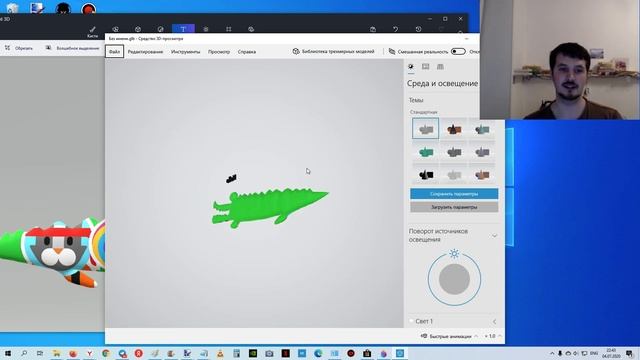Open the animation speed 1.0 dropdown

click(493, 336)
